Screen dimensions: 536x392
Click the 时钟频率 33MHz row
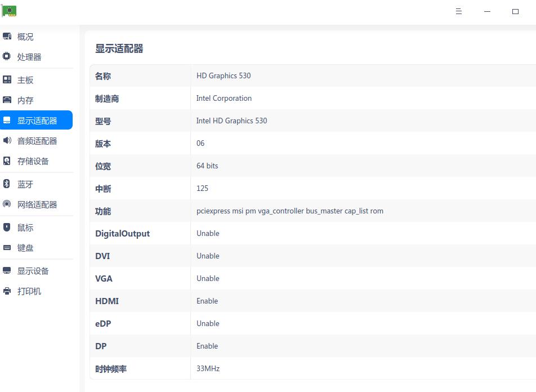208,368
